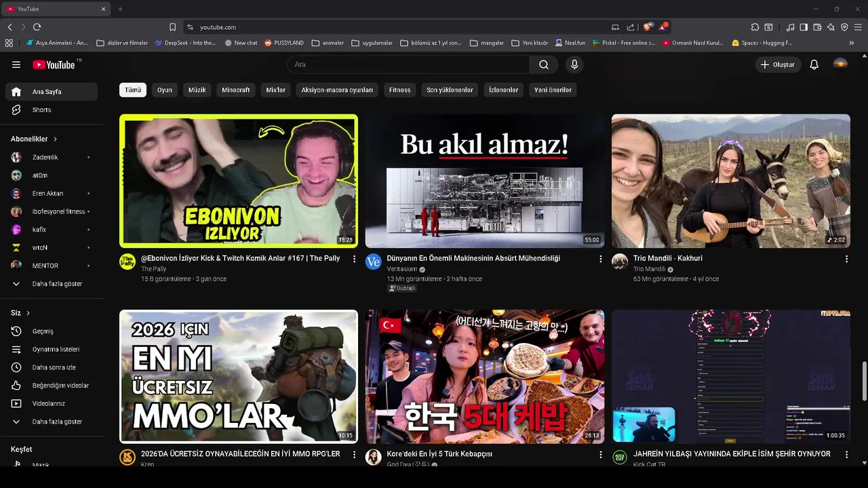868x488 pixels.
Task: Open Shorts from the sidebar
Action: tap(52, 110)
